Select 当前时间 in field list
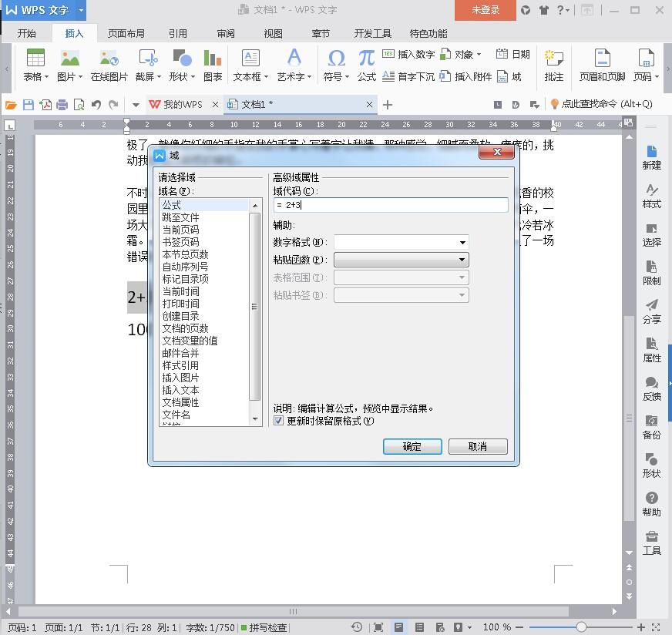The image size is (672, 635). (x=180, y=291)
